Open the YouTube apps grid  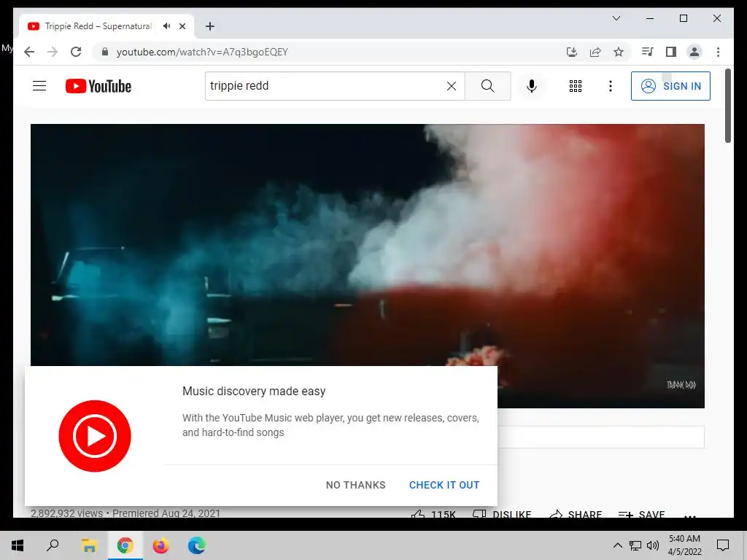click(x=575, y=86)
